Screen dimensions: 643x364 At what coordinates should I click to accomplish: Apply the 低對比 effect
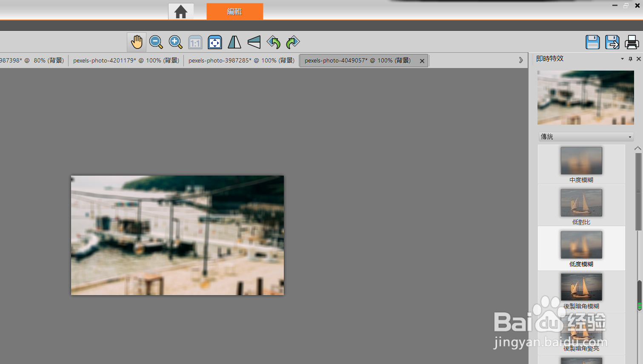(581, 205)
